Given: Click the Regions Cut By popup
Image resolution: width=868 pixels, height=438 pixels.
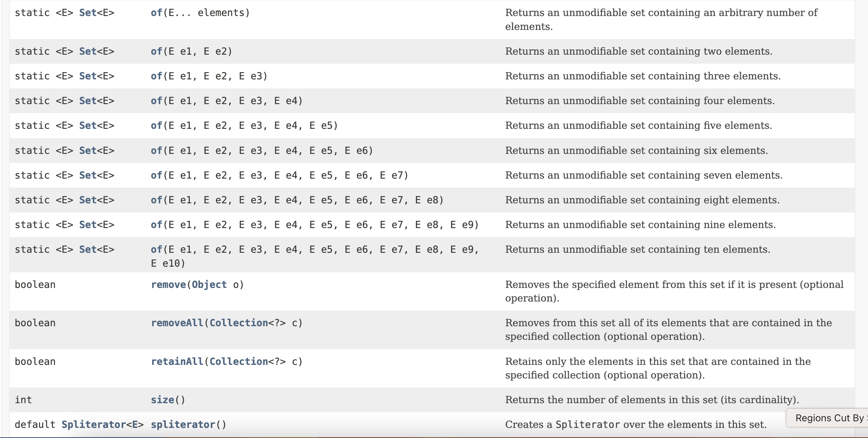Looking at the screenshot, I should click(827, 418).
